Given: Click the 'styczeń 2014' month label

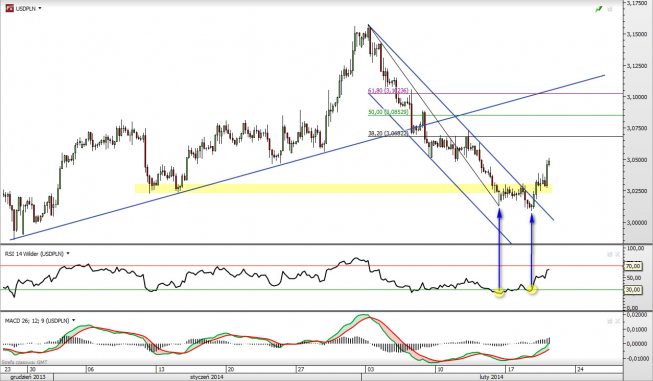Looking at the screenshot, I should (x=207, y=377).
